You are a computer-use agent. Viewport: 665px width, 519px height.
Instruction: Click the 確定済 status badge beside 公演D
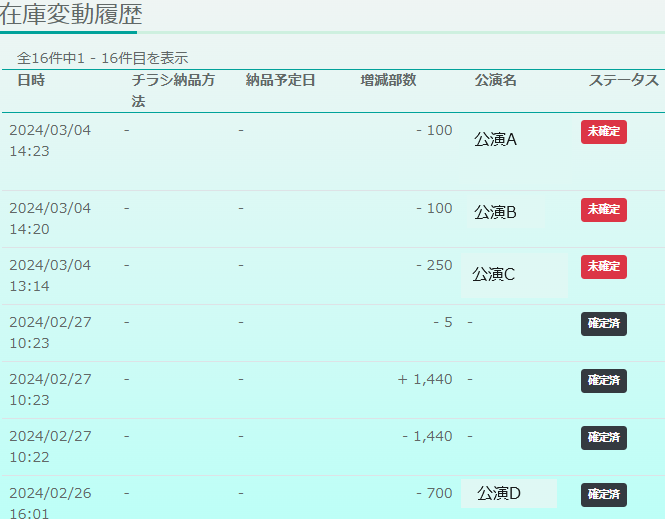click(603, 495)
